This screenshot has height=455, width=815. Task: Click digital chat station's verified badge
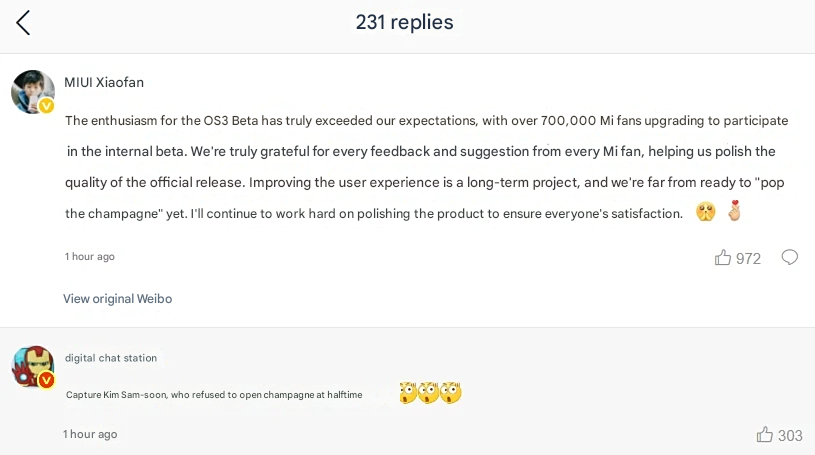coord(46,380)
